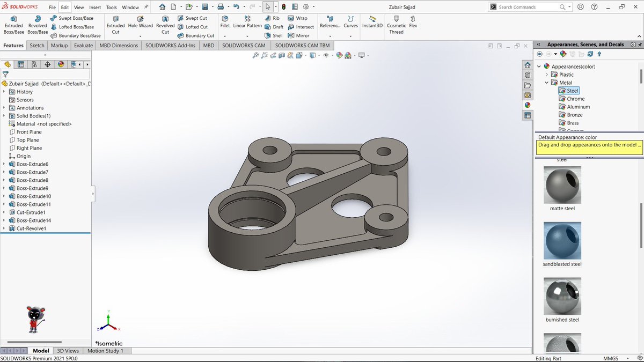Image resolution: width=644 pixels, height=362 pixels.
Task: Click the Motion Study 1 tab label
Action: click(x=106, y=351)
